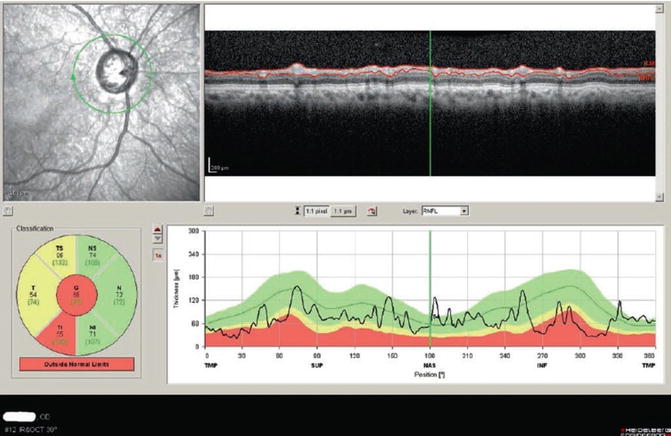Click the small square button below OCT scan

coord(210,211)
